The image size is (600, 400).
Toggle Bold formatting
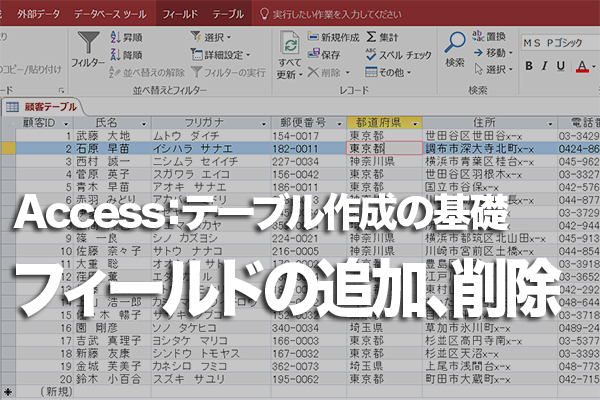(529, 66)
